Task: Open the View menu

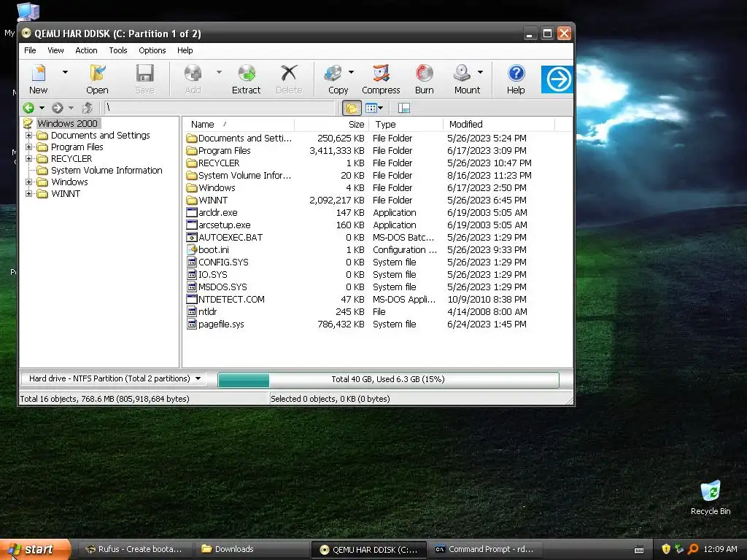Action: click(55, 50)
